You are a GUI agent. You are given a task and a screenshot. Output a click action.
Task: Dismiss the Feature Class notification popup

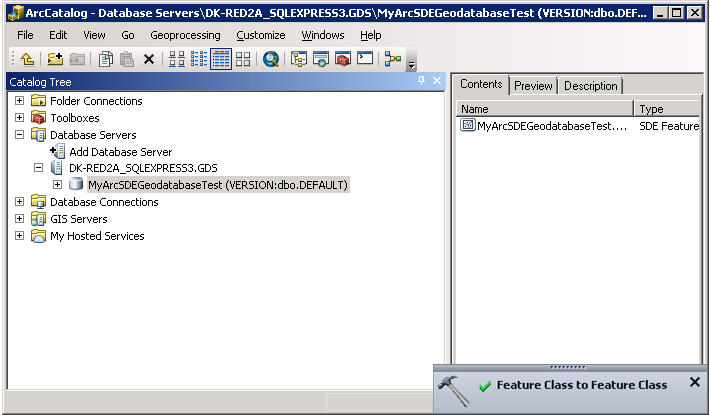click(x=695, y=382)
